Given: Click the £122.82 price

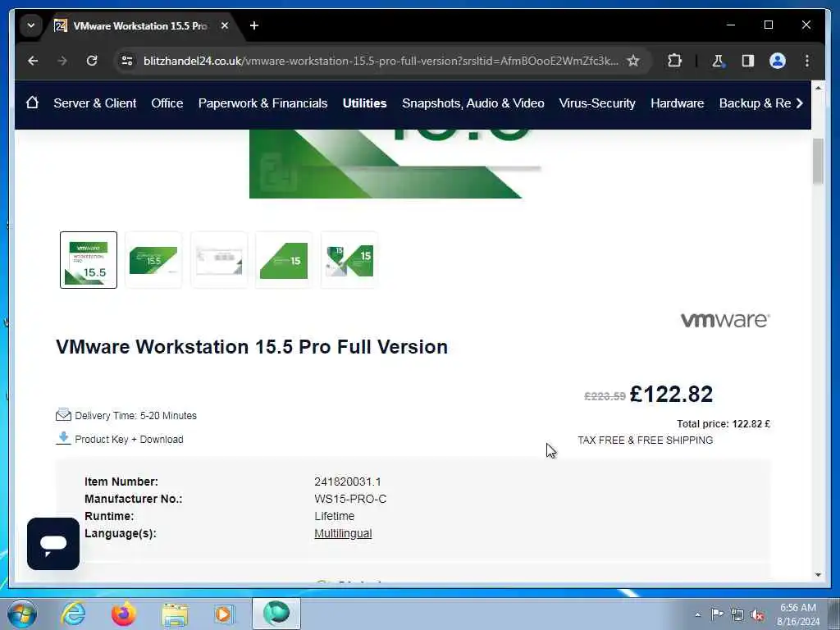Looking at the screenshot, I should point(671,395).
